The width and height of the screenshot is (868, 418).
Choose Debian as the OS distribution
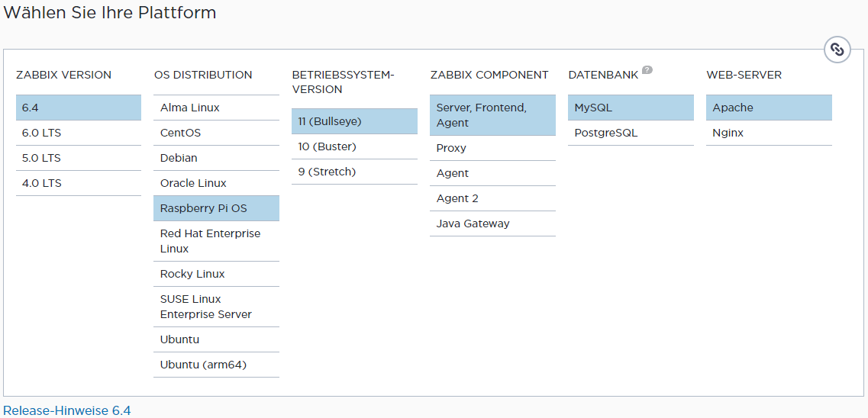[x=216, y=158]
